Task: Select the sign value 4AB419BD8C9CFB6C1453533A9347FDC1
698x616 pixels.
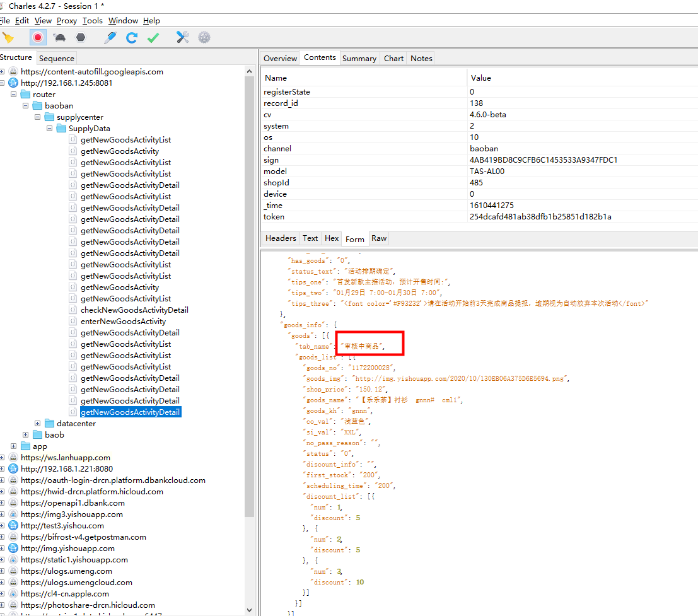Action: coord(544,160)
